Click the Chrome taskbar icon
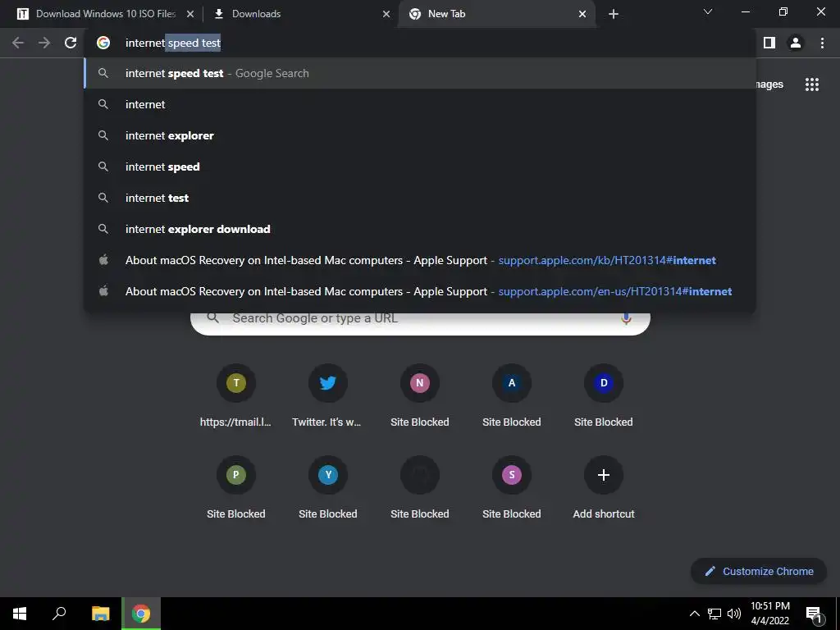 (x=141, y=614)
